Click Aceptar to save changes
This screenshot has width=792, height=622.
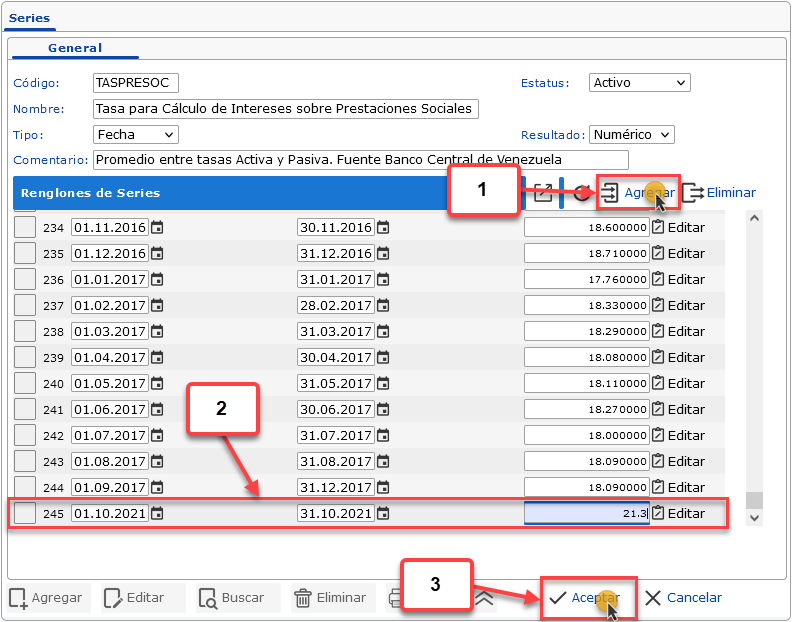584,598
